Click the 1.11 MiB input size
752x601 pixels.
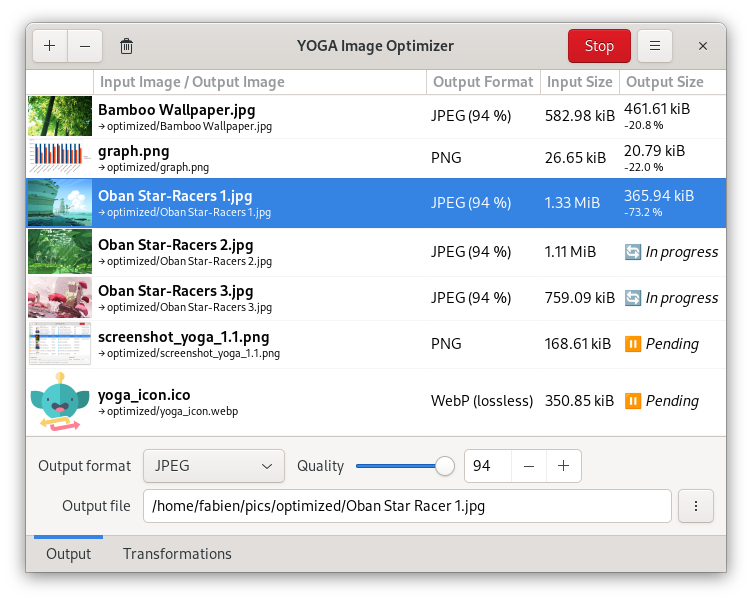pos(570,252)
